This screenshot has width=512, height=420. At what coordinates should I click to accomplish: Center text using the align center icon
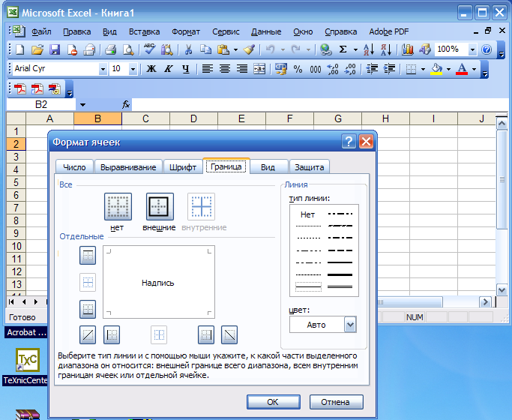pyautogui.click(x=225, y=69)
